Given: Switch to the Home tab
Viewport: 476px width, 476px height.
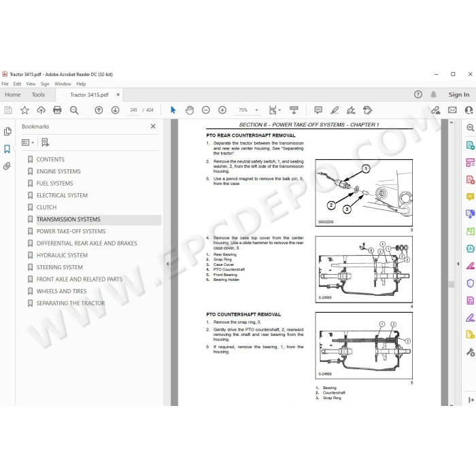Looking at the screenshot, I should coord(13,95).
